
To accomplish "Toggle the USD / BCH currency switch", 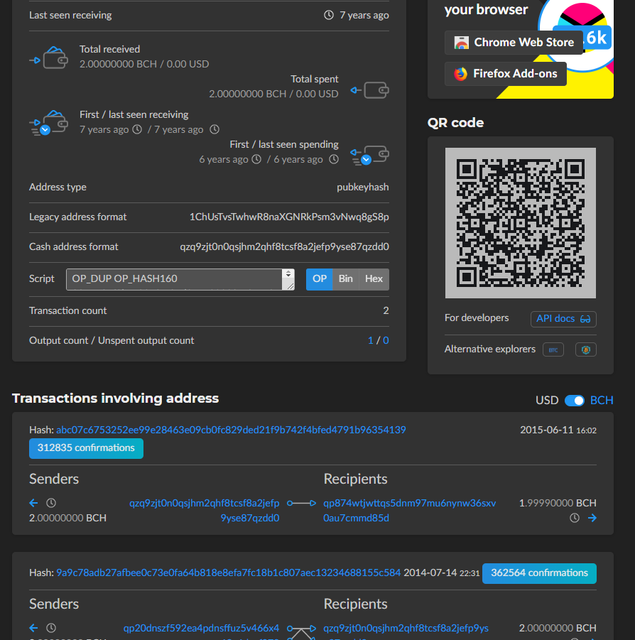I will click(x=574, y=400).
